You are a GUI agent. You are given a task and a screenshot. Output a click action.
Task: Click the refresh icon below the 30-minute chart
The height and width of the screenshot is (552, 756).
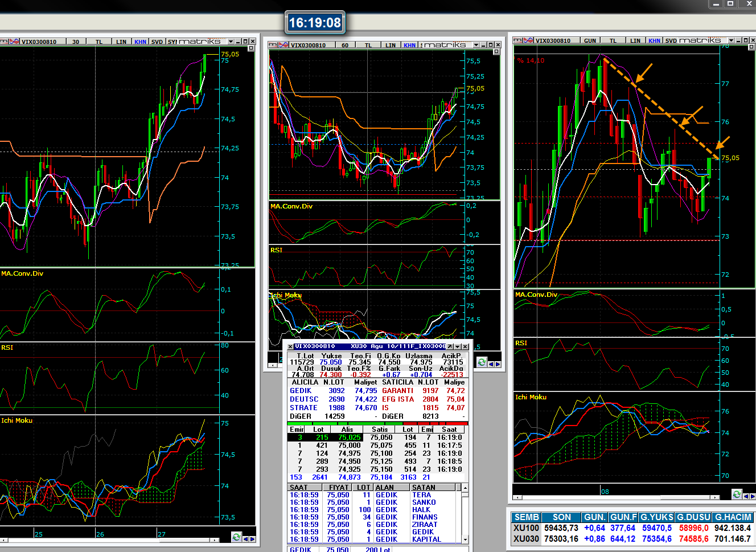(236, 537)
